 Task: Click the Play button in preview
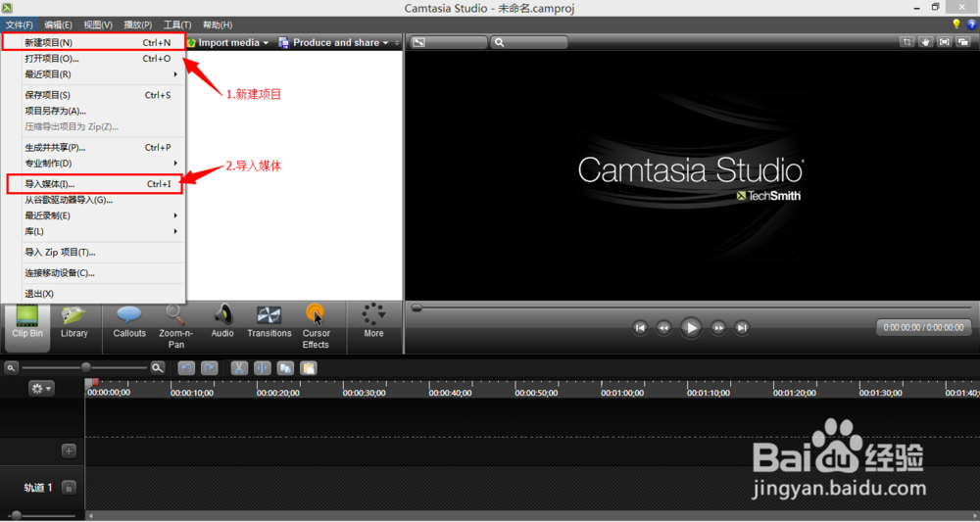tap(691, 328)
